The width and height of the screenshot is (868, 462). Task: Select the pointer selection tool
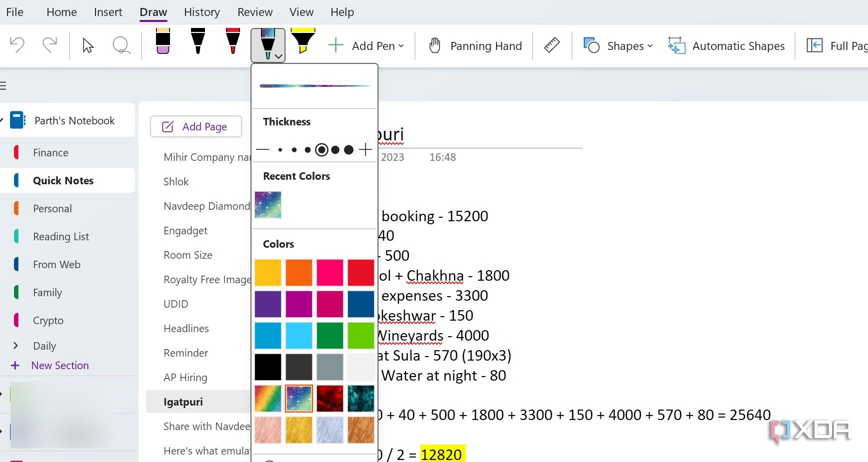[88, 45]
